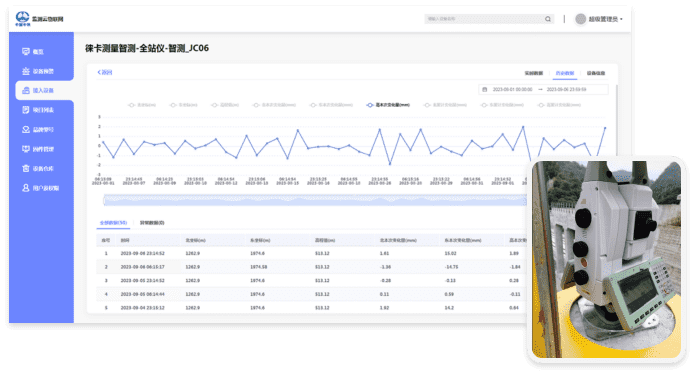Select the 异常数据(0) table tab
Viewport: 695px width, 375px height.
152,223
